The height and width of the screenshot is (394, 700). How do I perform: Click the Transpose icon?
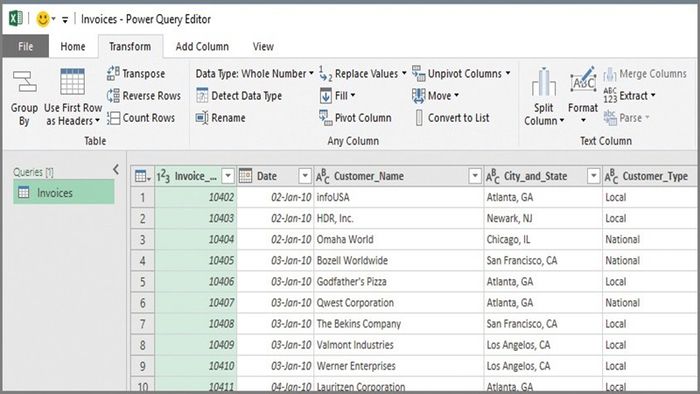coord(113,73)
